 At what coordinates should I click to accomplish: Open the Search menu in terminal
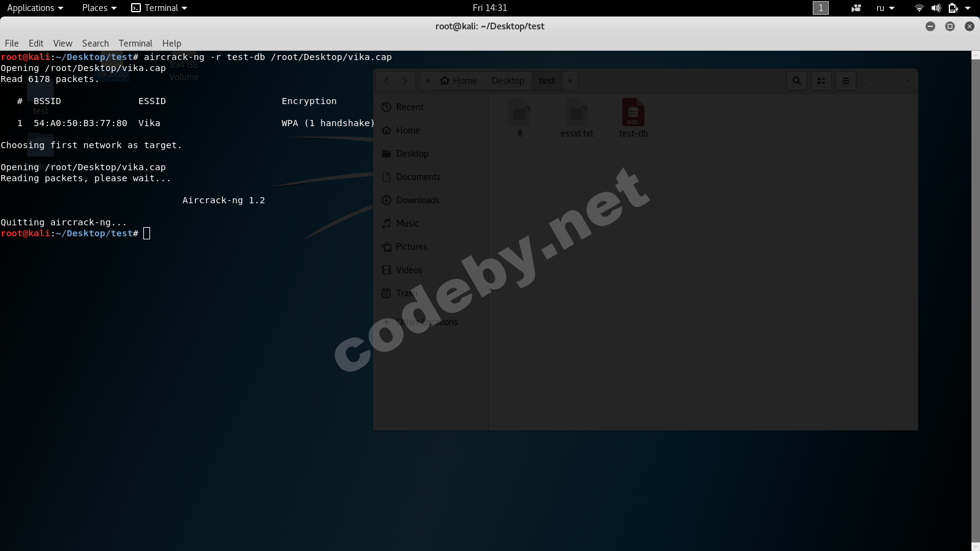96,43
